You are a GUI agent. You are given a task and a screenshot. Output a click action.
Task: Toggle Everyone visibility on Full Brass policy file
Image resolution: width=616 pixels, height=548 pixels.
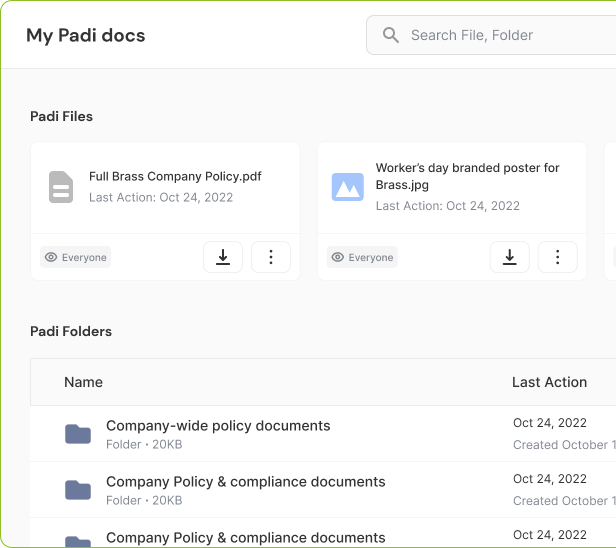[75, 257]
